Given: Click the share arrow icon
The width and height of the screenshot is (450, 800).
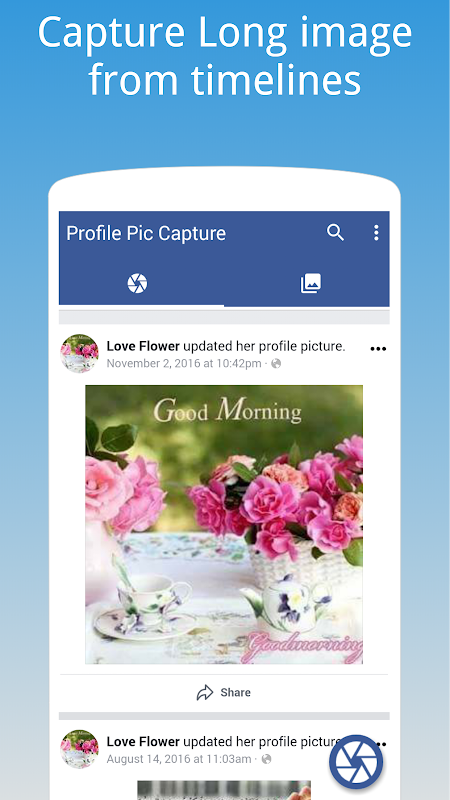Looking at the screenshot, I should [205, 692].
